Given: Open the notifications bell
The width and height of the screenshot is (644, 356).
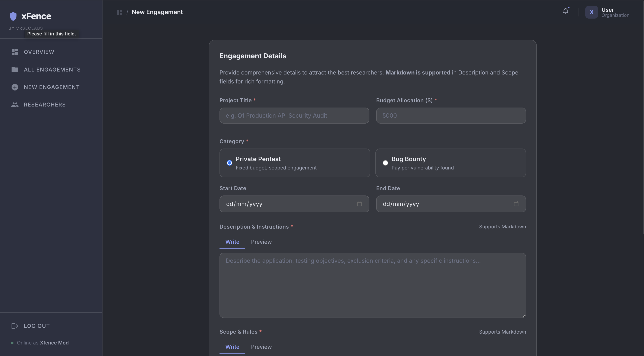Looking at the screenshot, I should pyautogui.click(x=565, y=11).
